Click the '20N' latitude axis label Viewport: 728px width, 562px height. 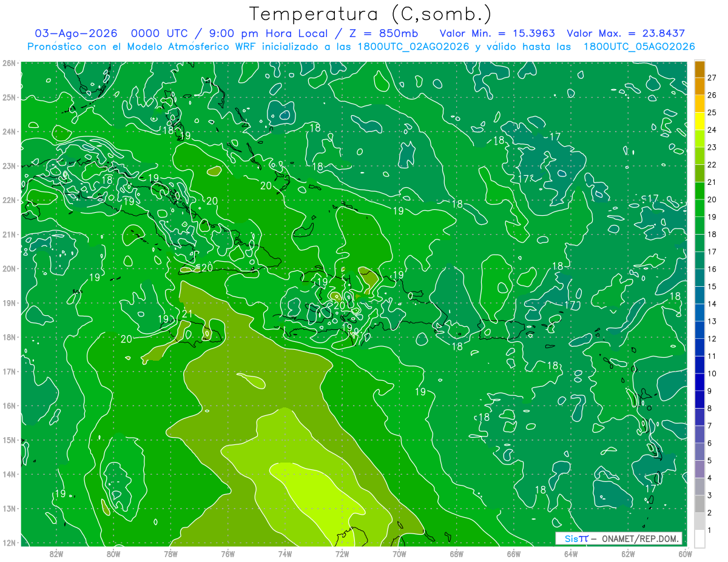pos(8,269)
